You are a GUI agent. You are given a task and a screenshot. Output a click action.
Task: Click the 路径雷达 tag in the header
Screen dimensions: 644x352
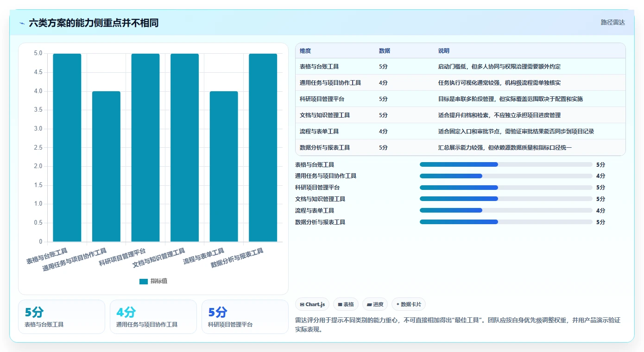click(612, 22)
